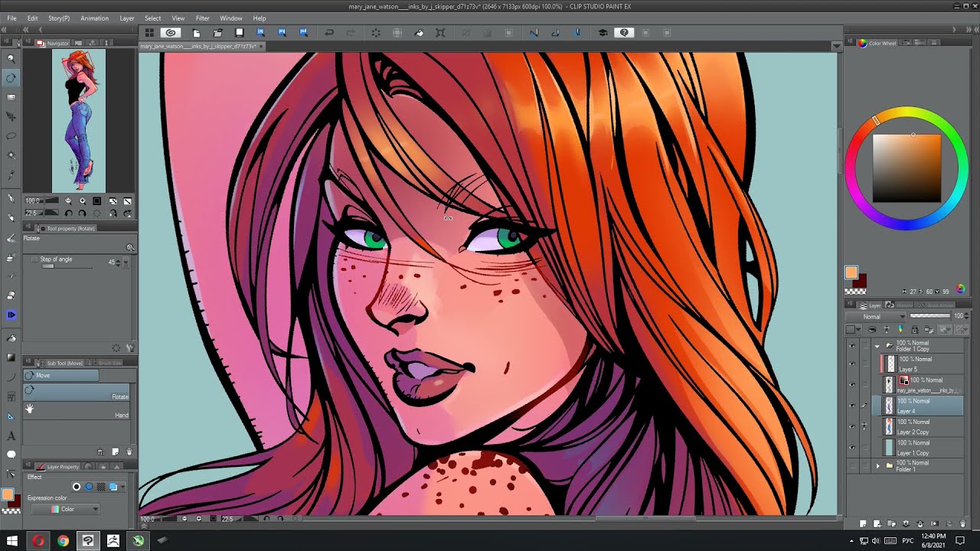Switch to the Layer Property tab
980x551 pixels.
(58, 467)
